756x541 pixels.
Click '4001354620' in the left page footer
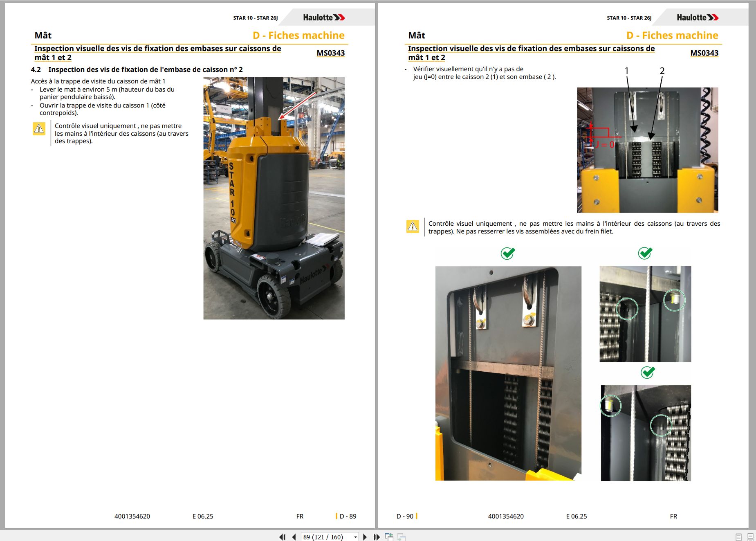[132, 516]
